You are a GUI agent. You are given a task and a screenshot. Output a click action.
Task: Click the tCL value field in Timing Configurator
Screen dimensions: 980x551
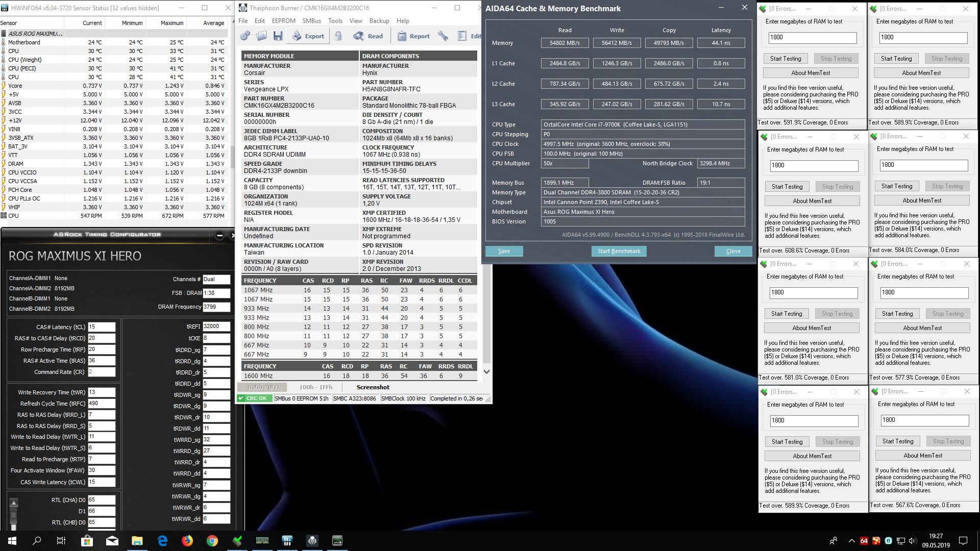(x=102, y=327)
